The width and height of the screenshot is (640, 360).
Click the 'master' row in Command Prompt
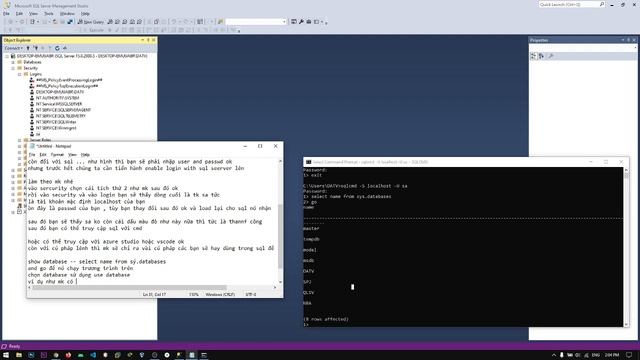(x=311, y=229)
